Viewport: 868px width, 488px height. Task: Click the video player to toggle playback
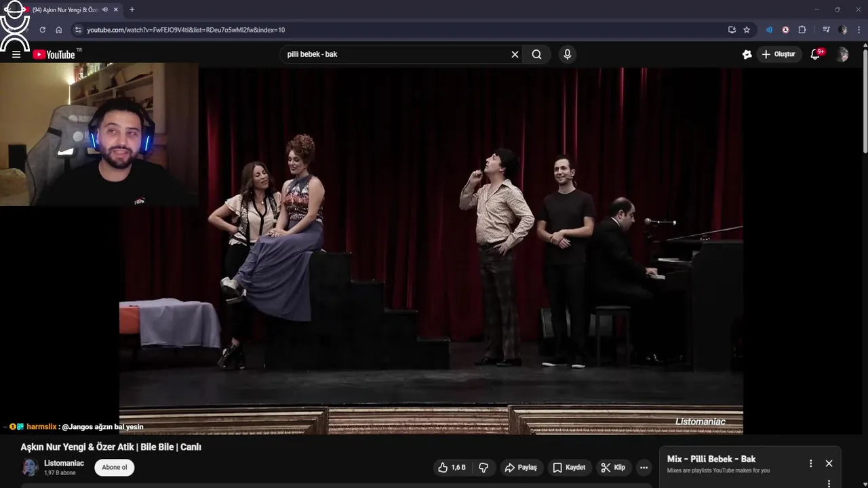[431, 251]
